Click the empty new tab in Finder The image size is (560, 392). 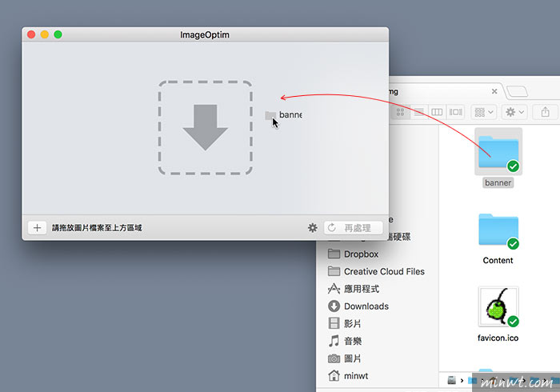point(517,91)
